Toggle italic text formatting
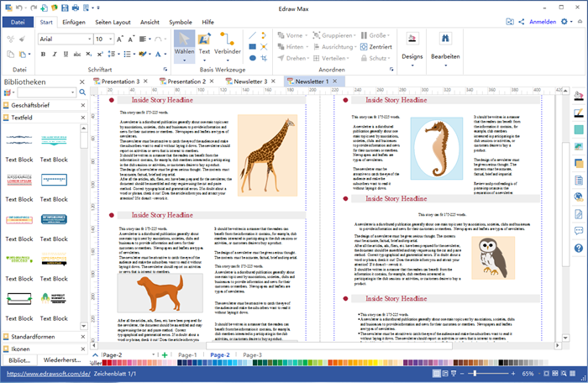The width and height of the screenshot is (588, 383). pos(55,55)
